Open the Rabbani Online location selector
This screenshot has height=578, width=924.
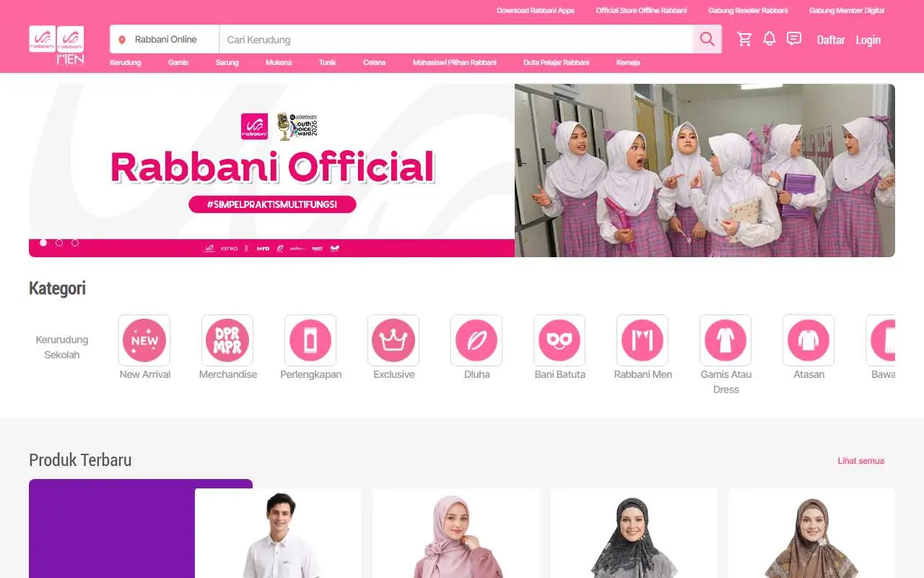click(x=165, y=39)
